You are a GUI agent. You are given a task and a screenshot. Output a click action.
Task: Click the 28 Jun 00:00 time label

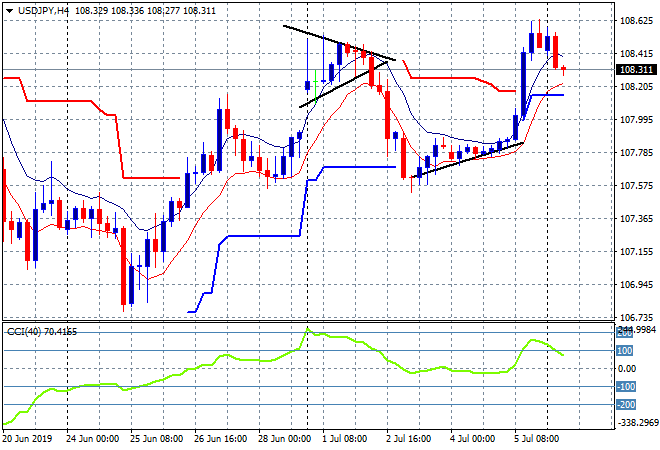pos(285,439)
